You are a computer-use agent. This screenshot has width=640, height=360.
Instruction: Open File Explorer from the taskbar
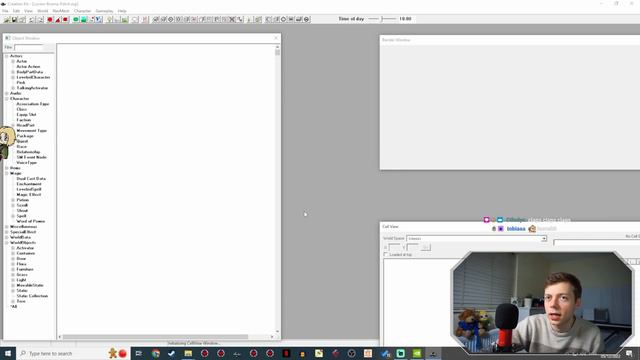[x=188, y=353]
